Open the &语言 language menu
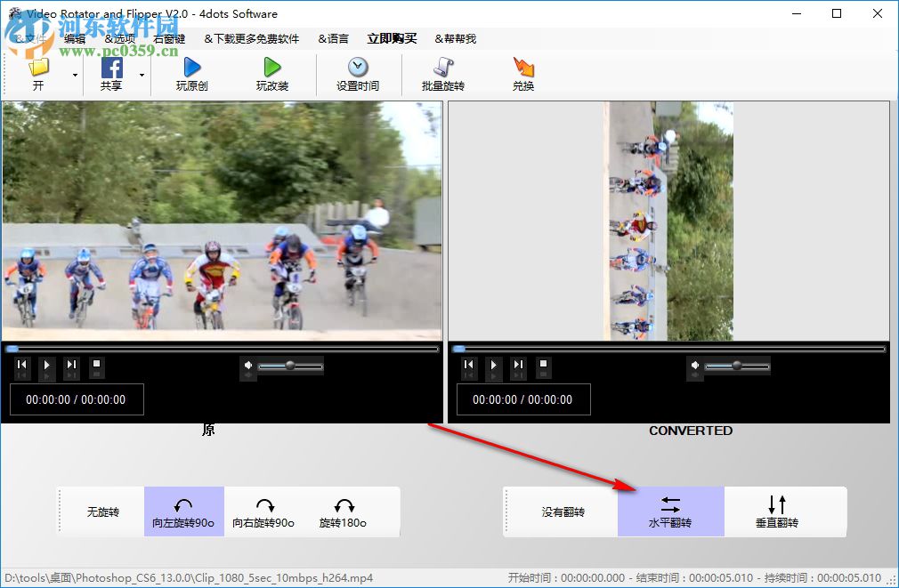 tap(334, 38)
